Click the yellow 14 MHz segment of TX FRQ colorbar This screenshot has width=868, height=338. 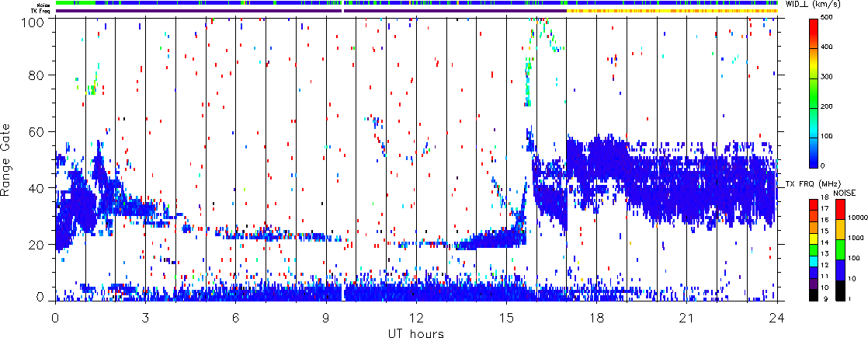(814, 239)
